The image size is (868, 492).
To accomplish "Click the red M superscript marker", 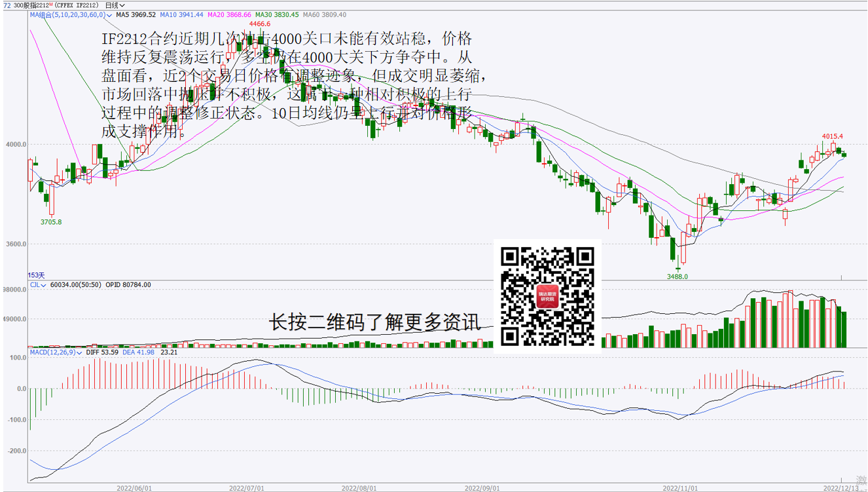I will click(50, 4).
